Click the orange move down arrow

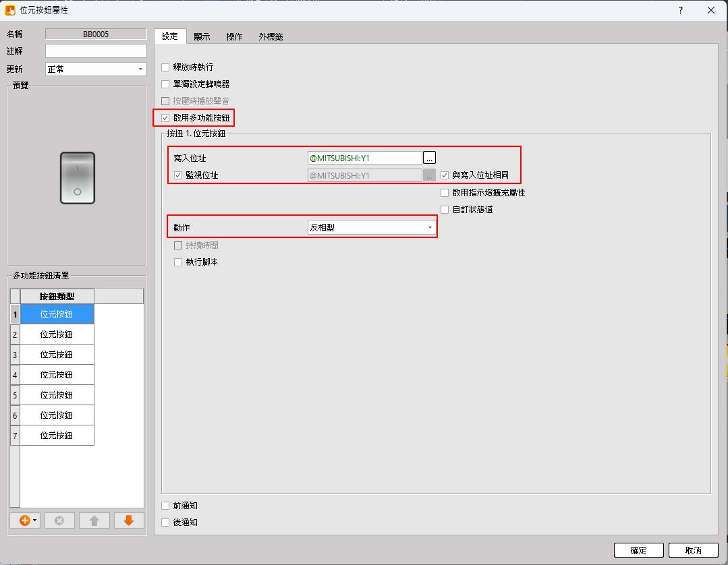(x=129, y=521)
